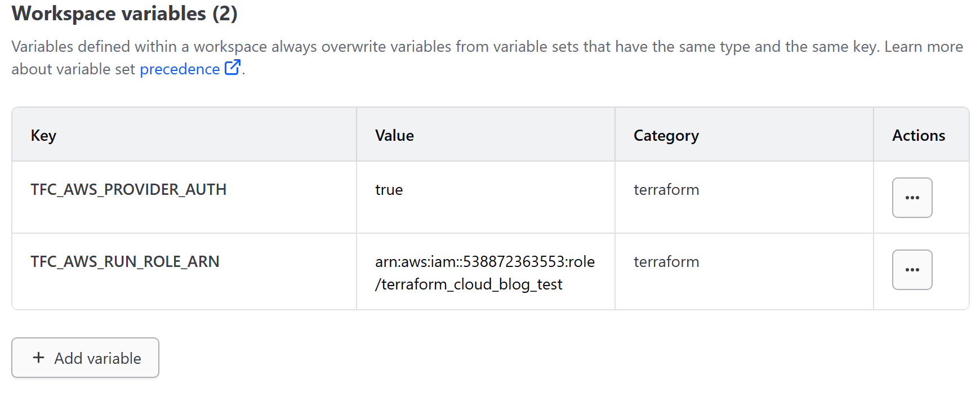Click the value cell showing true

tap(389, 190)
